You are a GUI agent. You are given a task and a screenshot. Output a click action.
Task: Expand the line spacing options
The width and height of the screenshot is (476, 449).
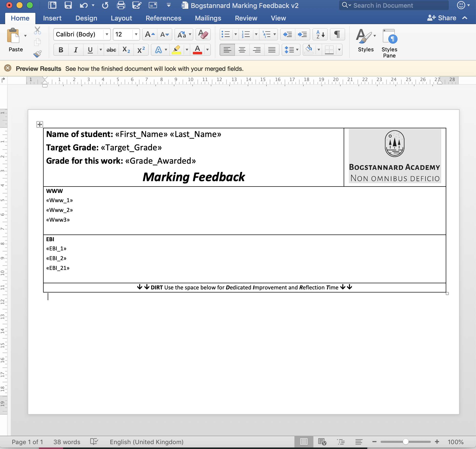coord(296,50)
